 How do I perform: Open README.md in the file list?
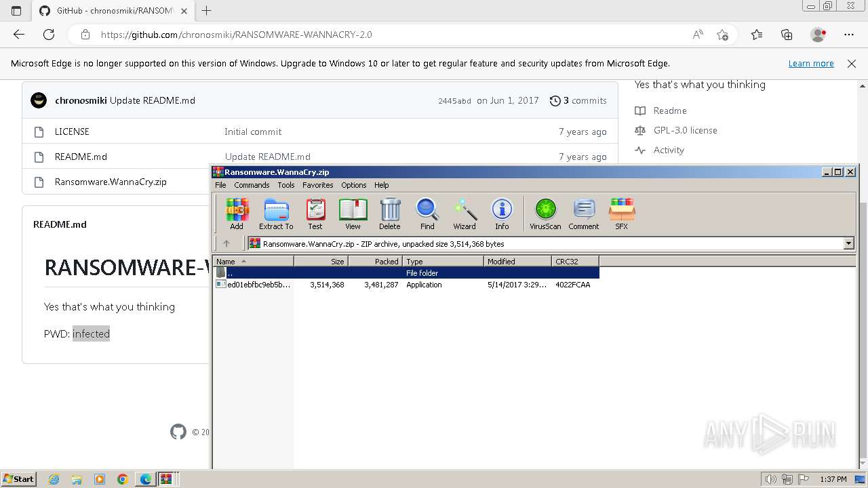point(81,157)
